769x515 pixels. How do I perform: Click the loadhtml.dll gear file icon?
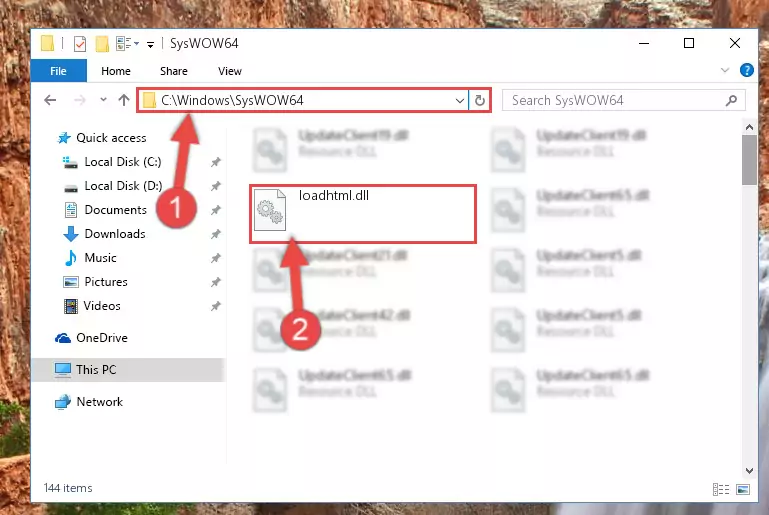(270, 210)
